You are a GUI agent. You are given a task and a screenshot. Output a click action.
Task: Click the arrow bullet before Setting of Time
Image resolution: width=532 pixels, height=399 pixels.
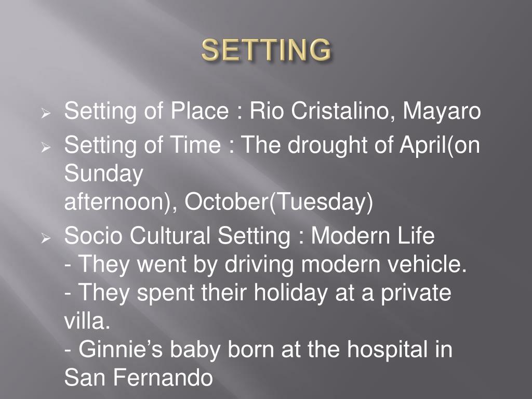point(46,147)
